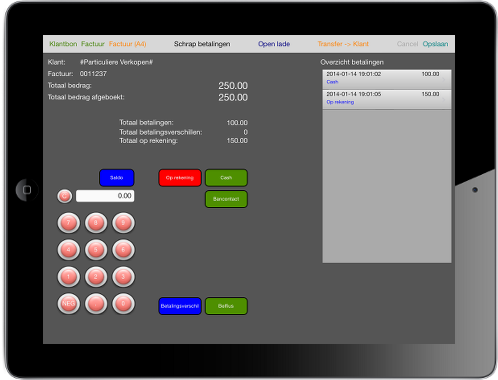The height and width of the screenshot is (380, 498).
Task: Select Klantbon in the top bar
Action: coord(63,44)
